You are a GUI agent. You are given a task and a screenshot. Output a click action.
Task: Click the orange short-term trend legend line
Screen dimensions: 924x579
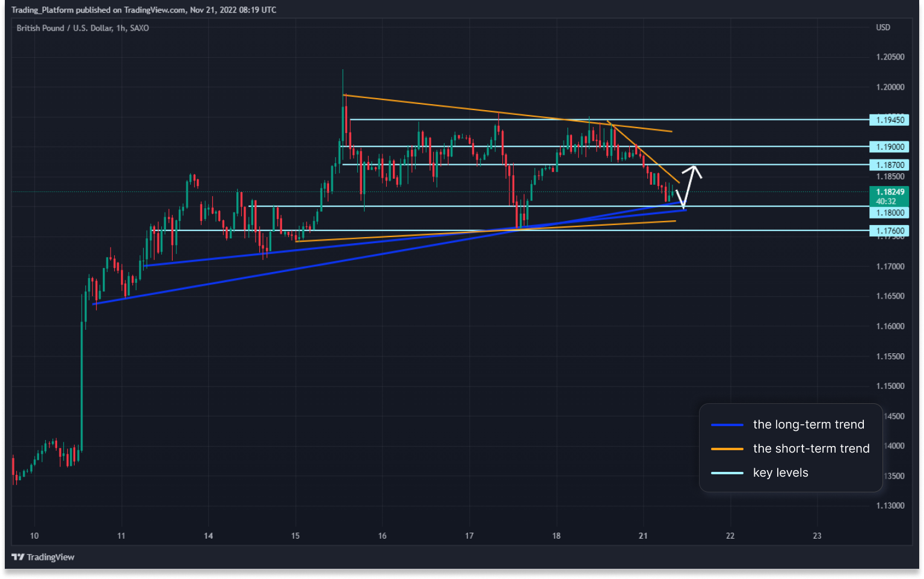(727, 449)
